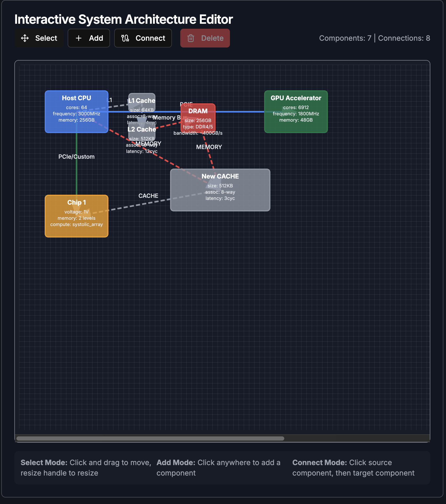Click the plus icon on Add button
The width and height of the screenshot is (446, 504).
coord(79,38)
